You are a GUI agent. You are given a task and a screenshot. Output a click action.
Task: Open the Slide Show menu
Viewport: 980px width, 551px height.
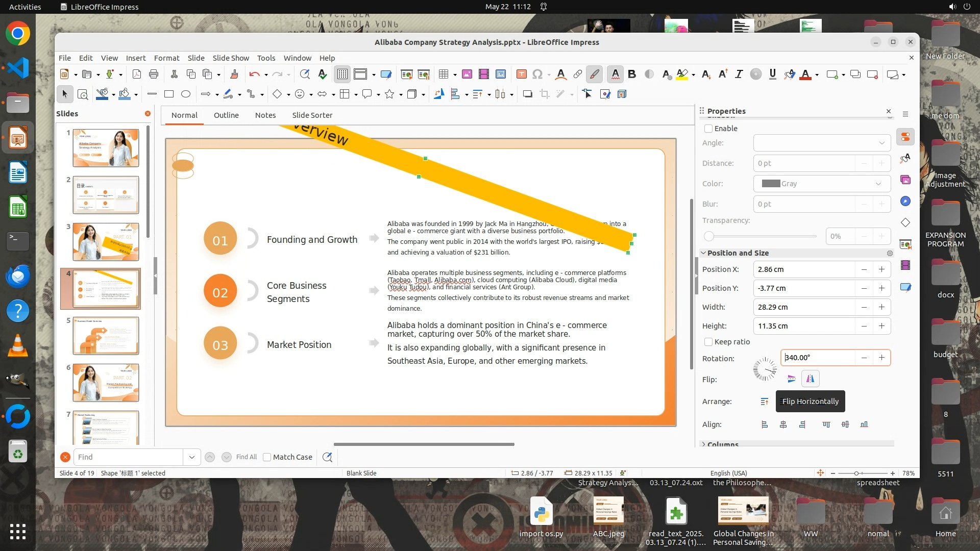(231, 58)
